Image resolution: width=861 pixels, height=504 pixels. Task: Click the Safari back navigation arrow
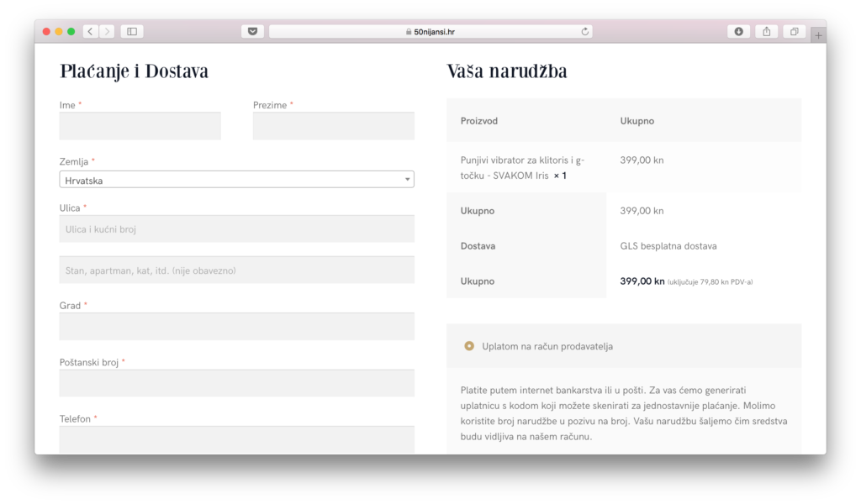[x=90, y=32]
